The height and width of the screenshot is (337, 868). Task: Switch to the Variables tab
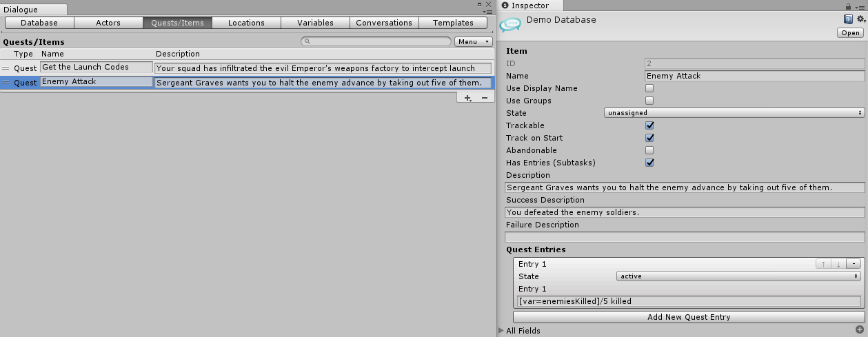pos(315,23)
